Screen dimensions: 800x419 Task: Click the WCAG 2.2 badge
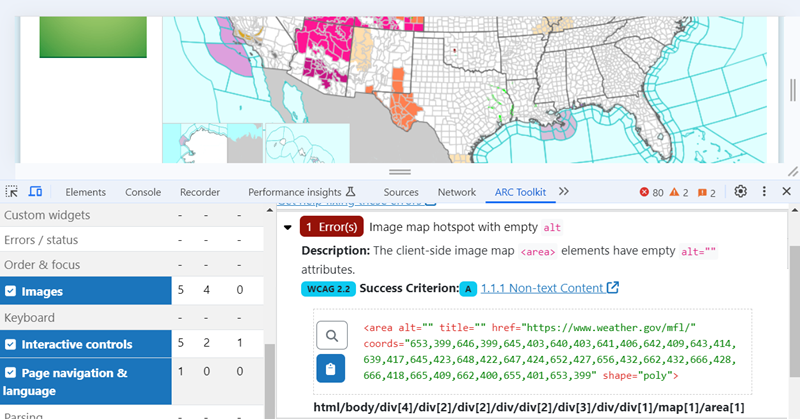[x=328, y=289]
